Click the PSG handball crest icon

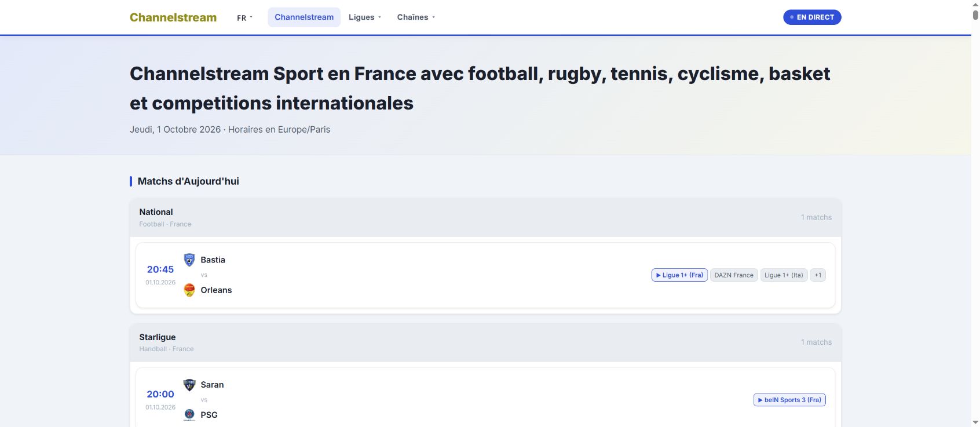pyautogui.click(x=189, y=415)
